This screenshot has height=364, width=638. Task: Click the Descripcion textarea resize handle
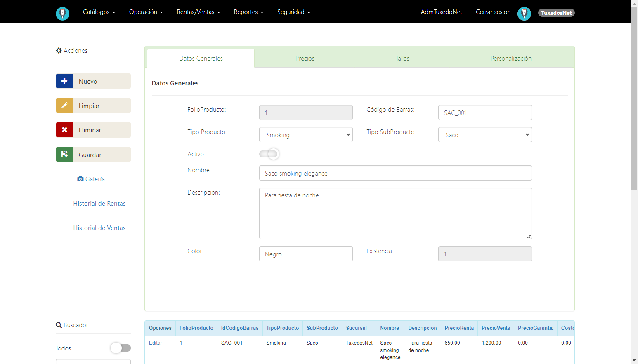click(x=529, y=236)
